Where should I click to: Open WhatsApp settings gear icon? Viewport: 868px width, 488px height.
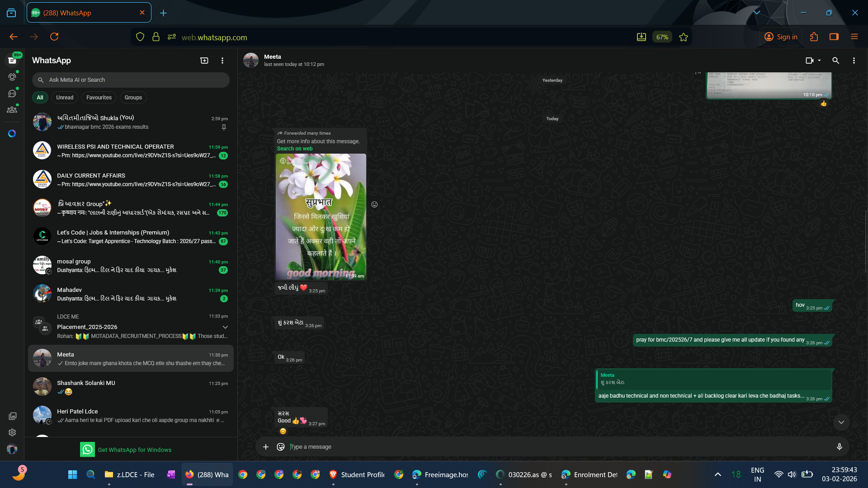[12, 432]
